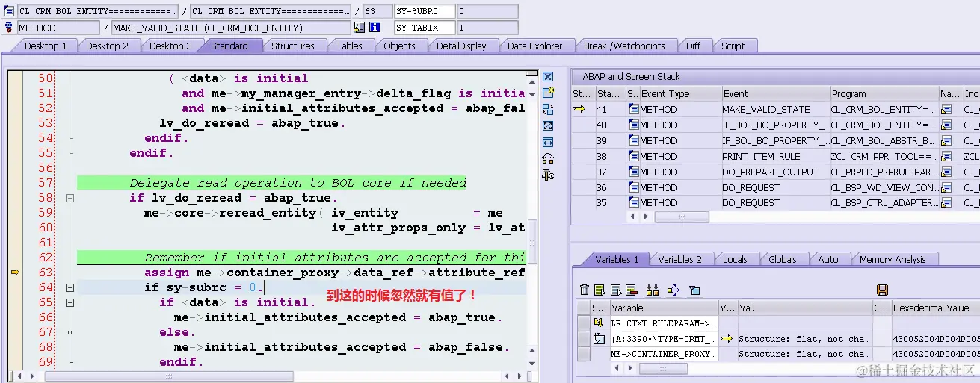This screenshot has width=980, height=383.
Task: Open the Structures tab
Action: click(x=292, y=46)
